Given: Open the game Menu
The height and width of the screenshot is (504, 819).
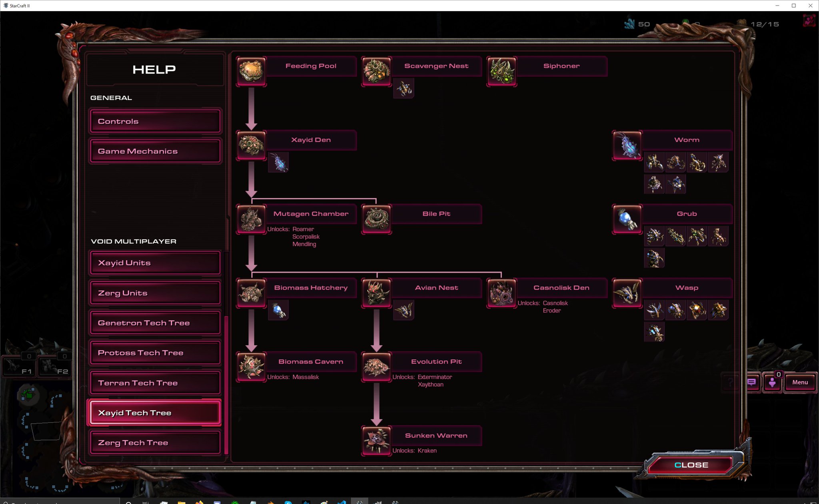Looking at the screenshot, I should (x=800, y=382).
